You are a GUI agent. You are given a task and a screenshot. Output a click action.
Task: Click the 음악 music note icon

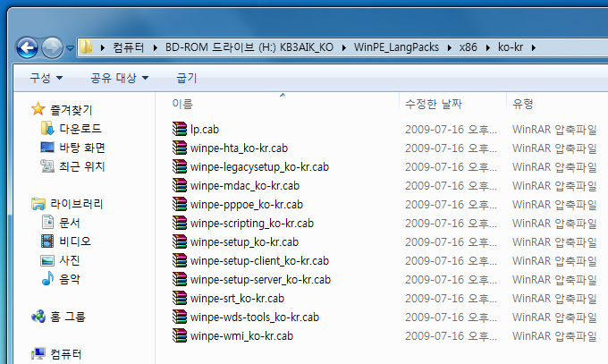coord(47,278)
